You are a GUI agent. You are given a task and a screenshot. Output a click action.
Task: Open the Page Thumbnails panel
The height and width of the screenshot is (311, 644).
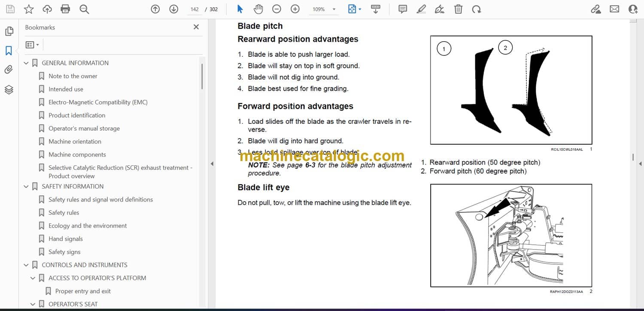click(x=9, y=31)
